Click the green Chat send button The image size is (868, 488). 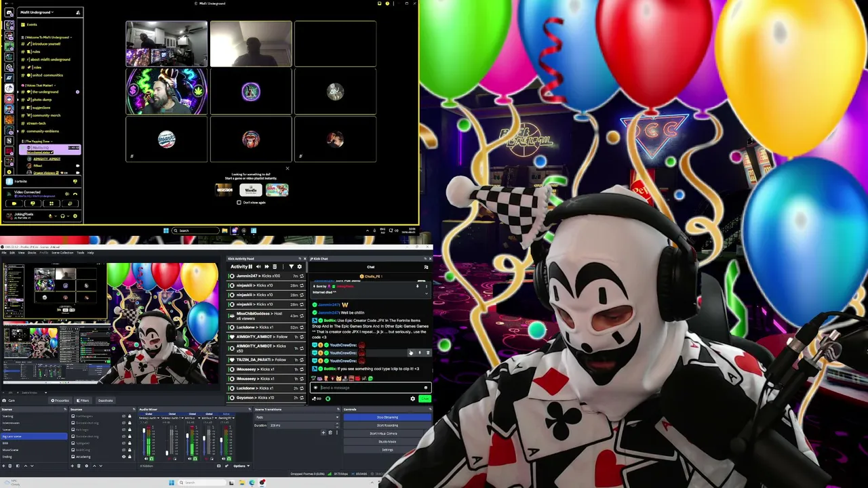425,399
